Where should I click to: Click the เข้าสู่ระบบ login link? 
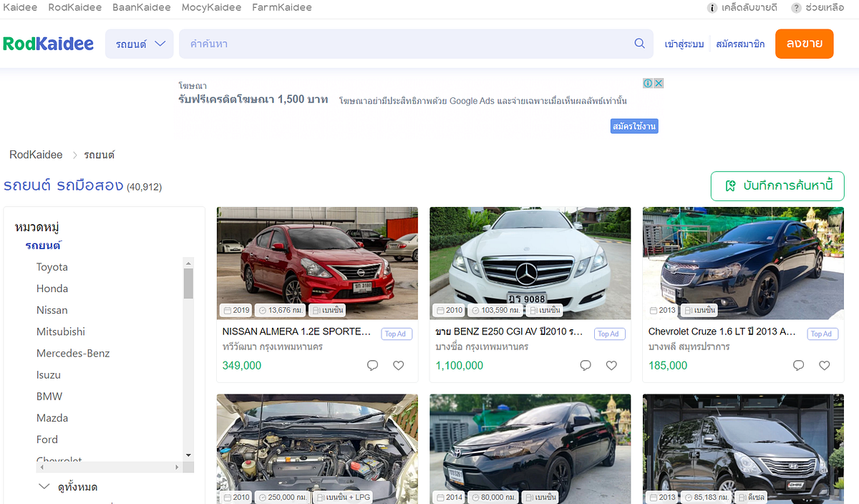click(684, 44)
